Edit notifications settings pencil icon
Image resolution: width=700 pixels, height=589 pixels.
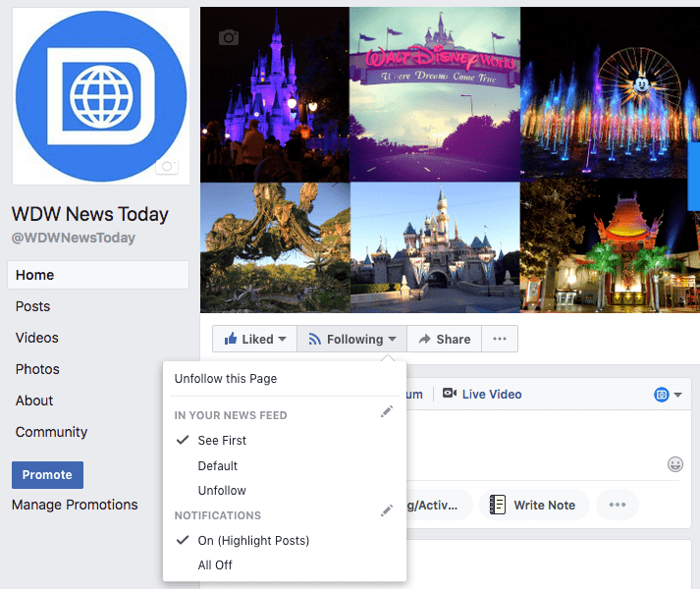tap(387, 510)
